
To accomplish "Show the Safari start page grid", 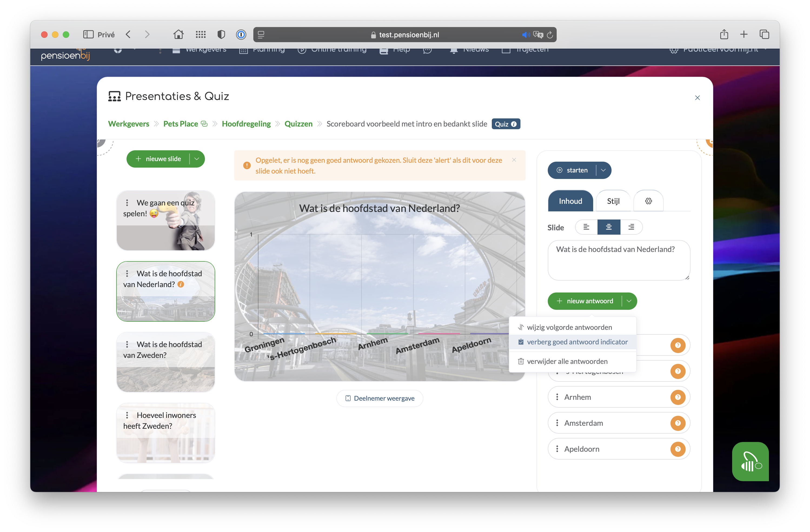I will 201,34.
